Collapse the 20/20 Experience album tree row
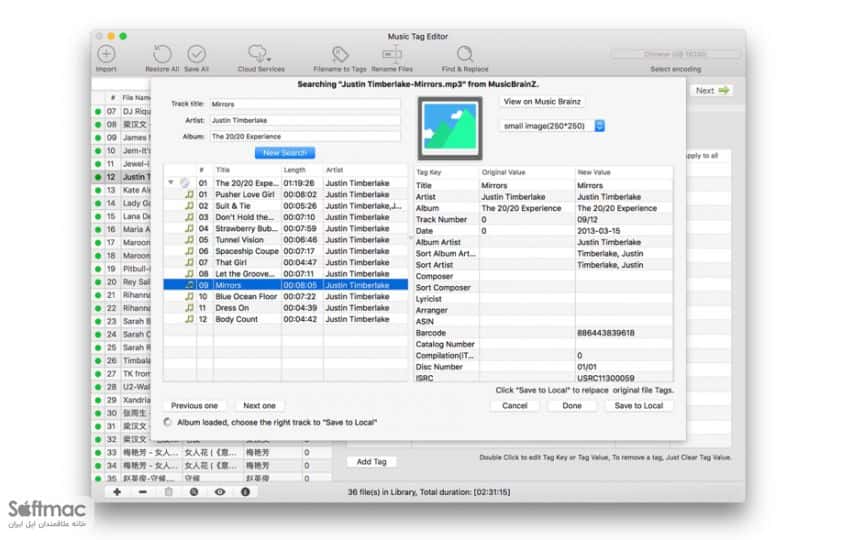This screenshot has height=540, width=864. click(x=171, y=182)
